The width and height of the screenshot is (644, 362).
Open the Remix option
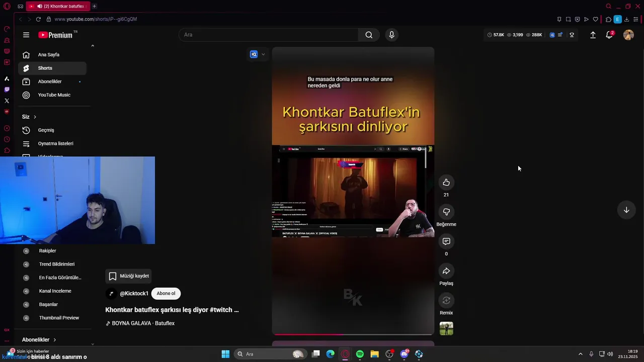[446, 301]
